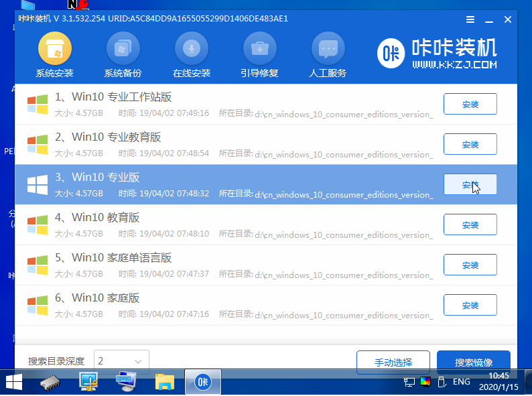The height and width of the screenshot is (396, 532).
Task: Select the 系统备份 tab label
Action: (123, 73)
